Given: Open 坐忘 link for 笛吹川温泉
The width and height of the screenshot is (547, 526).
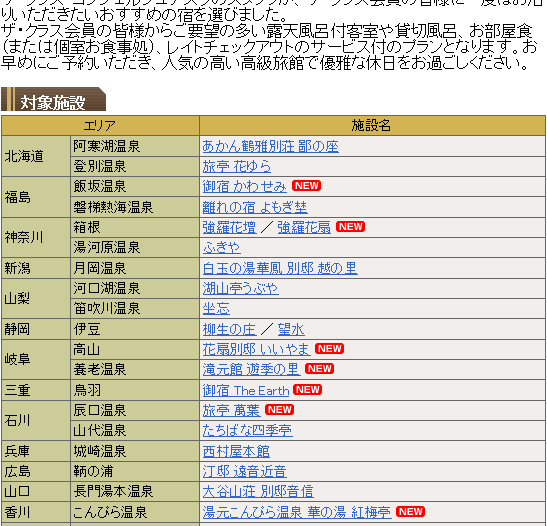Looking at the screenshot, I should (x=216, y=309).
